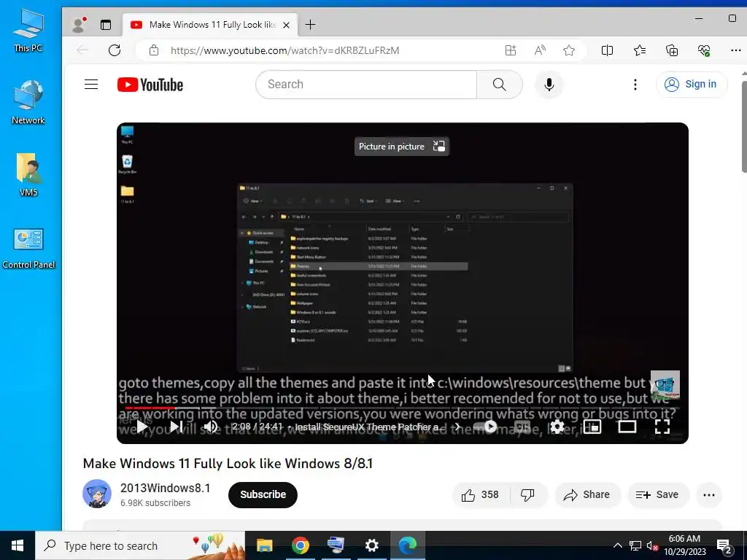Select Network desktop icon
The image size is (747, 560).
[x=28, y=103]
